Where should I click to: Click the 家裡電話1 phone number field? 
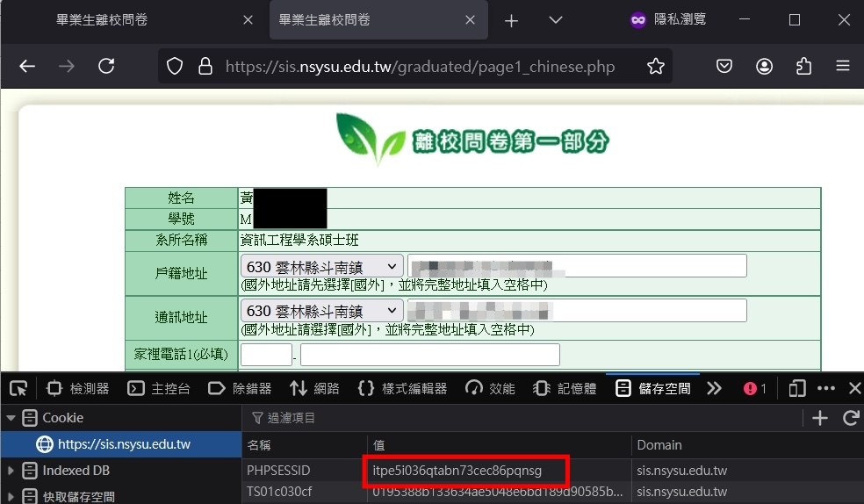click(x=429, y=355)
